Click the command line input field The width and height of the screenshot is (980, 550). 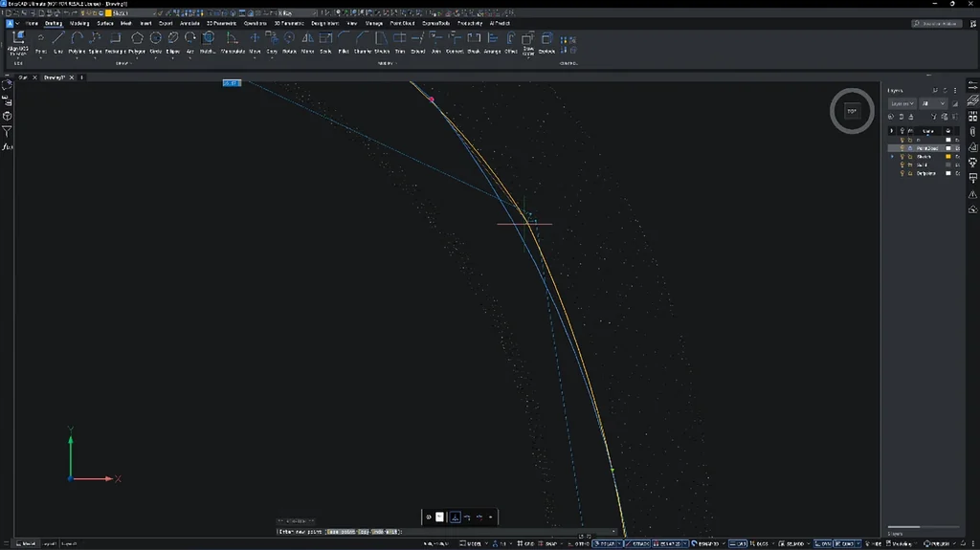pos(447,532)
